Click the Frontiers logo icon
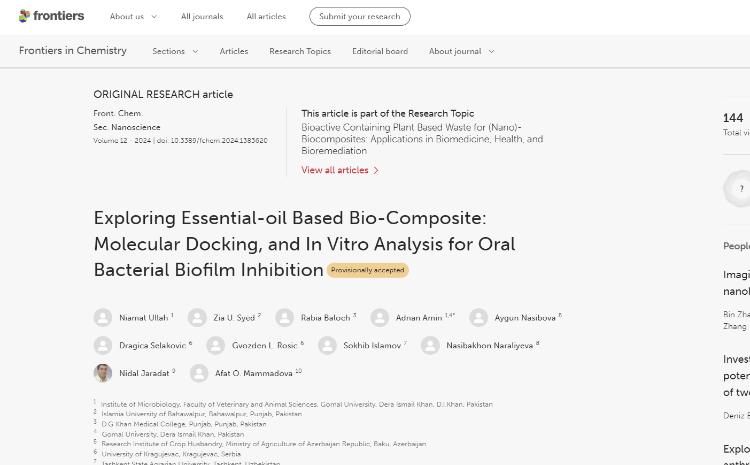The height and width of the screenshot is (465, 750). [x=24, y=16]
